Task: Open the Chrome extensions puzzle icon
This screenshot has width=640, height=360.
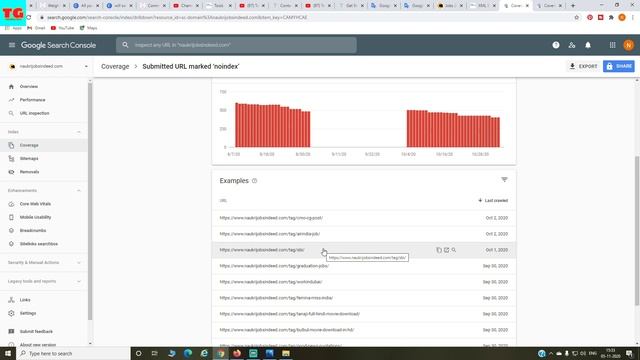Action: coord(611,18)
